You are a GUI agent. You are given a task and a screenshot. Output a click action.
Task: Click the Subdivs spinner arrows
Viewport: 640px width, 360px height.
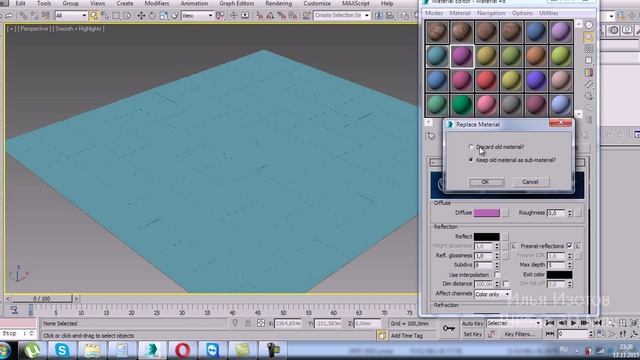(x=497, y=265)
